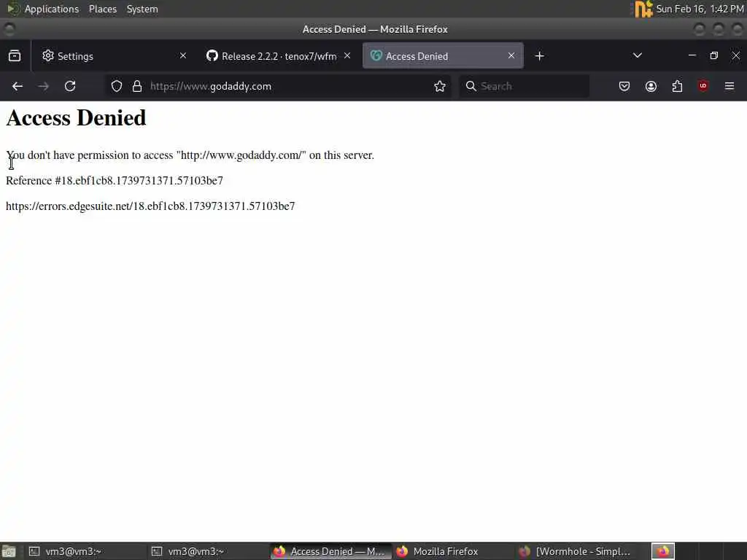Open the System menu

pos(142,9)
